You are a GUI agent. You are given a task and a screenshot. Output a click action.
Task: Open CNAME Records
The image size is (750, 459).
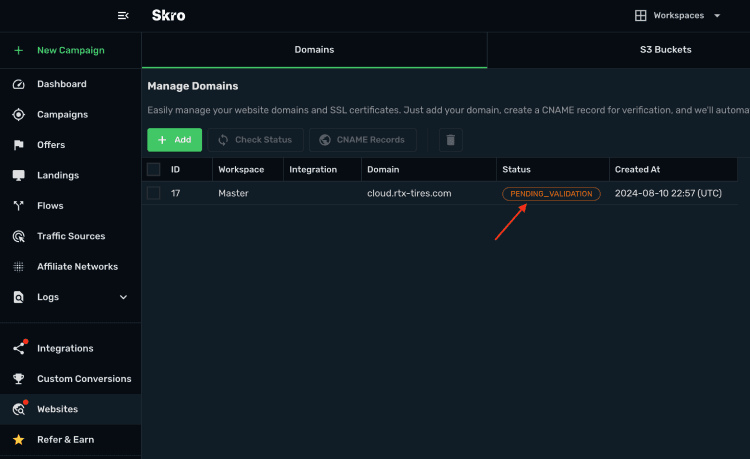point(363,140)
